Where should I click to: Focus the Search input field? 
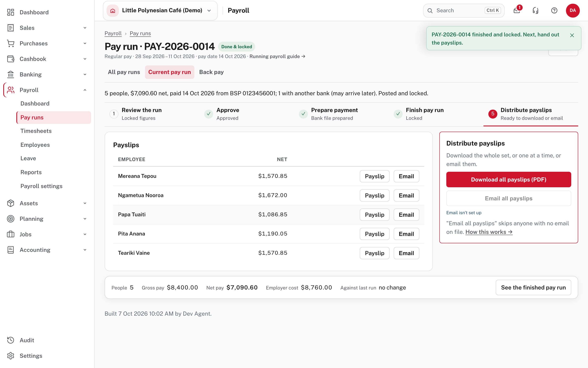(x=464, y=10)
